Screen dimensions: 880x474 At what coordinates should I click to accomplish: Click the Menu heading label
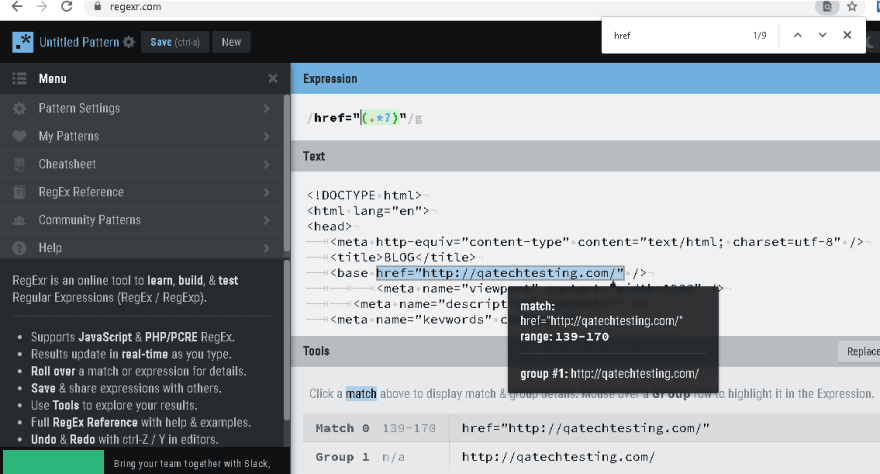pyautogui.click(x=52, y=79)
